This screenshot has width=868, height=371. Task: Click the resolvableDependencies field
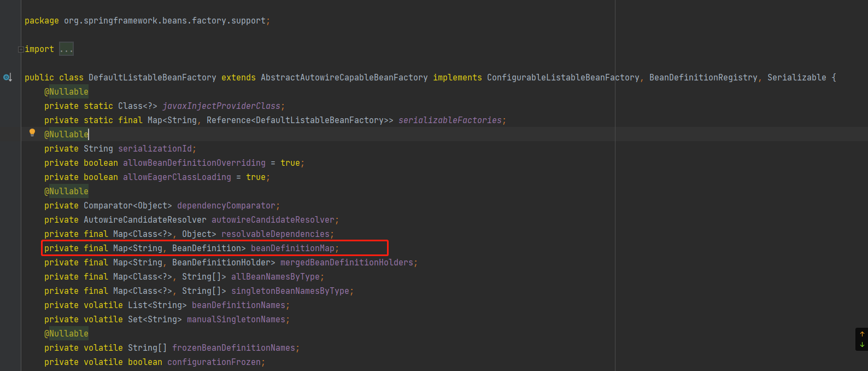point(275,234)
